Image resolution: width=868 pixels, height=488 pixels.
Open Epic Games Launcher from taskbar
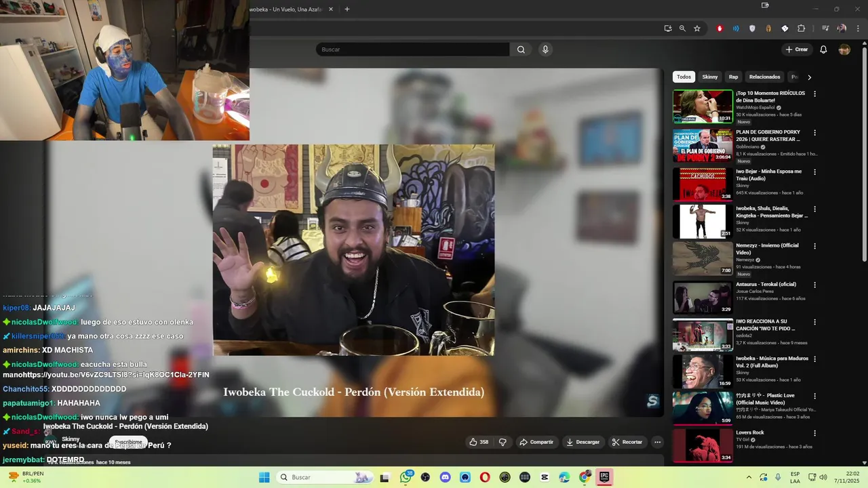pos(604,477)
